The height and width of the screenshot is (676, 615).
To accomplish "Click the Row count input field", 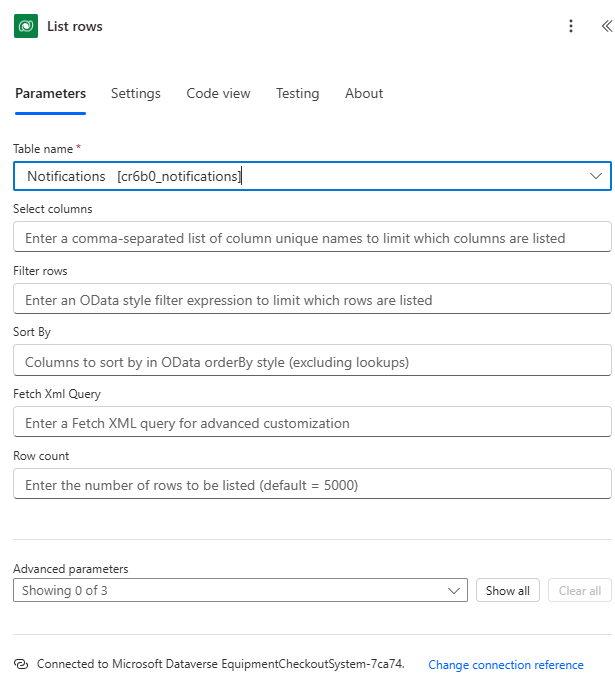I will (311, 485).
